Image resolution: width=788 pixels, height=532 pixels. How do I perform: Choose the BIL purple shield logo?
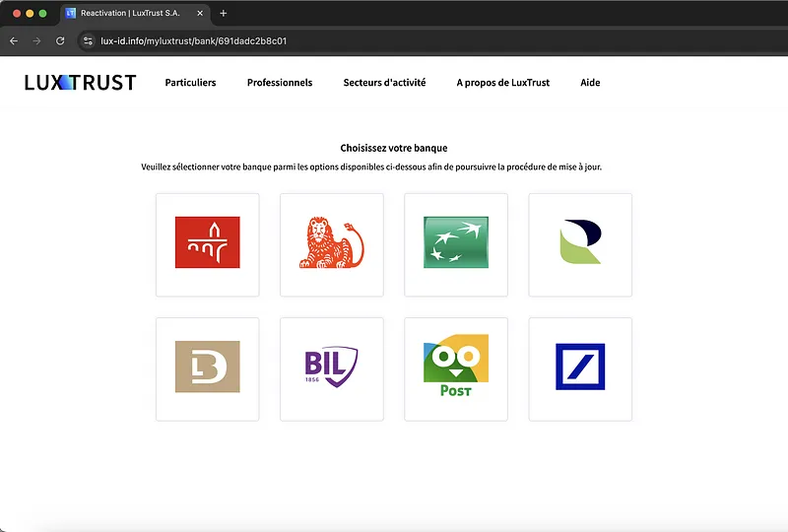point(332,369)
